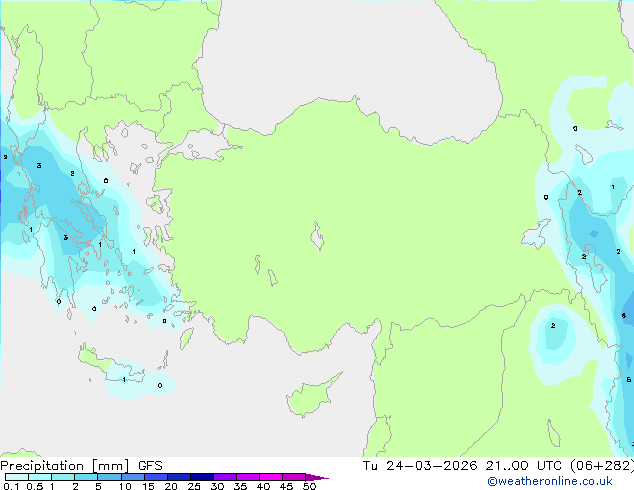Click the "5" legend scale value

click(98, 486)
